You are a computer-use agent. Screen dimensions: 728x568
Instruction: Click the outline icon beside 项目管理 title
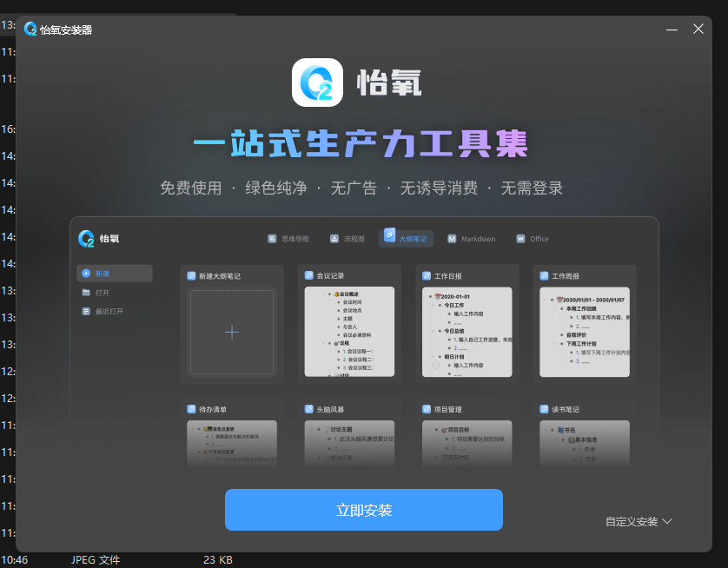click(x=427, y=409)
